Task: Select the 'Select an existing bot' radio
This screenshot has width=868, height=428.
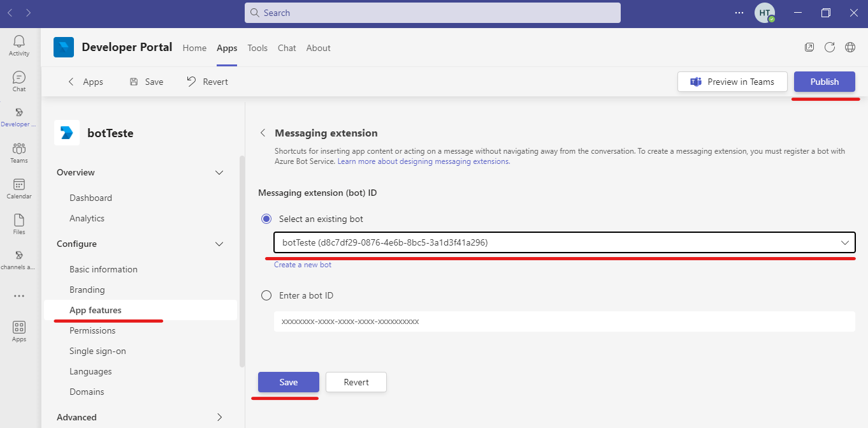Action: pos(266,219)
